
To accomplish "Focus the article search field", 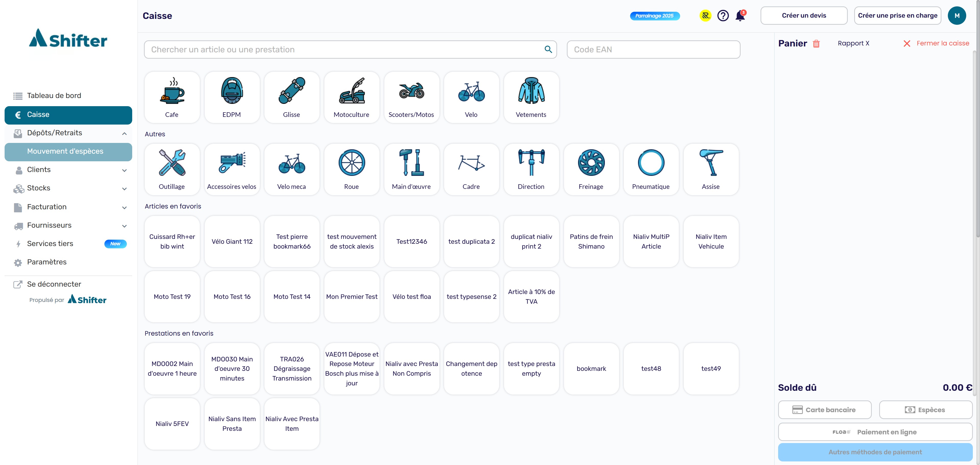I will pos(350,50).
